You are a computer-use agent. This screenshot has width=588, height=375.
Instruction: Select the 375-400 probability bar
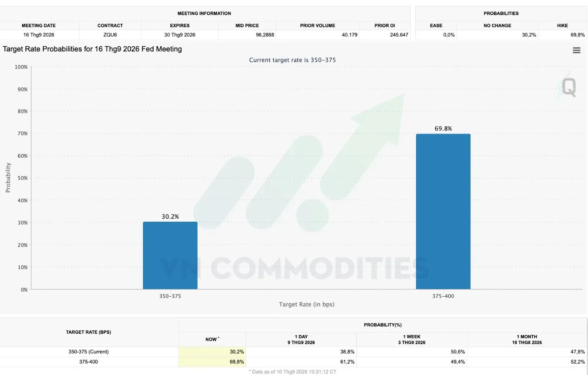[x=443, y=211]
